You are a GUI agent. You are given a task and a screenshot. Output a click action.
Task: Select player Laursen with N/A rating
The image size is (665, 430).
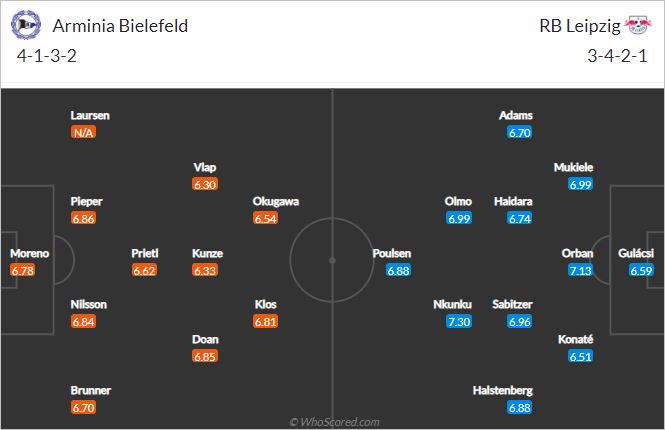(x=90, y=115)
